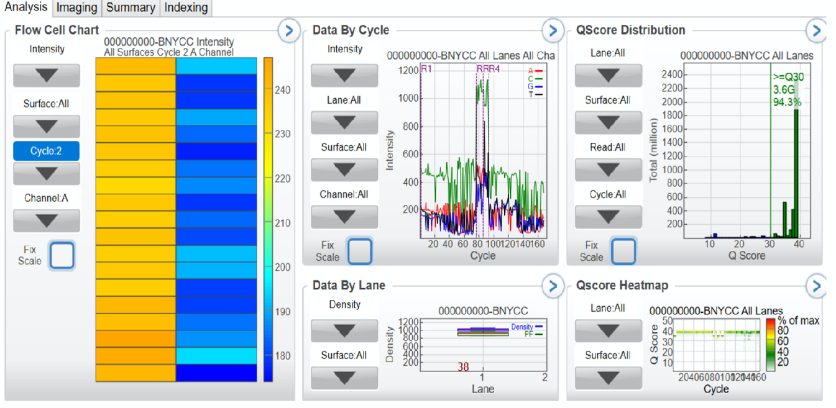
Task: Open Read:All dropdown in QScore Distribution
Action: (608, 170)
